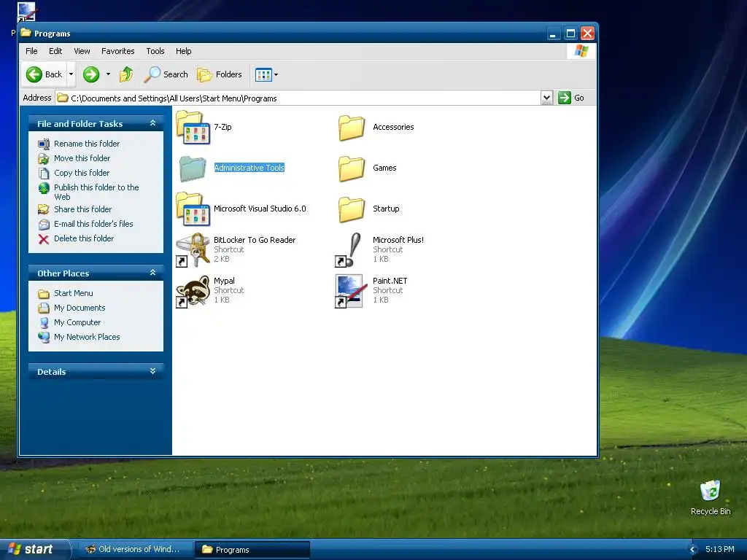Go to Start Menu in Other Places
The height and width of the screenshot is (560, 747).
coord(74,293)
